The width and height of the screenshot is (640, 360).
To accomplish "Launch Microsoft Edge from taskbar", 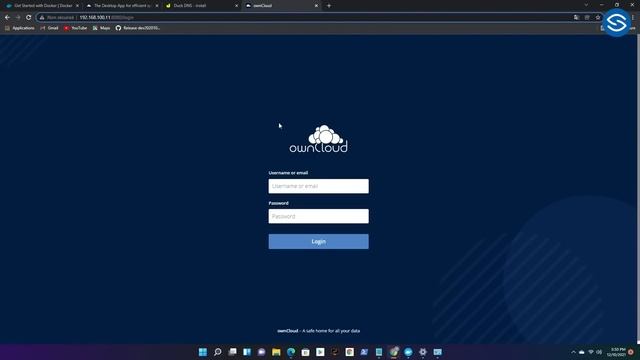I will (x=291, y=352).
